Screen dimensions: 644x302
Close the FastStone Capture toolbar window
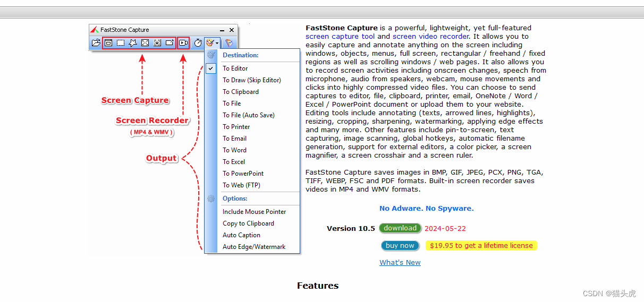point(232,30)
